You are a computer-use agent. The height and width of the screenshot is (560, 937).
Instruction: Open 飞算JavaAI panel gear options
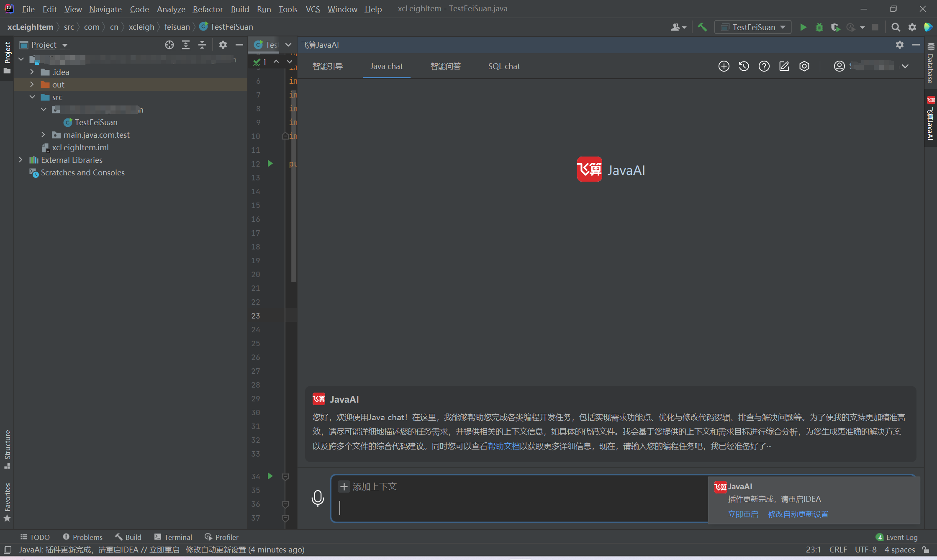899,45
